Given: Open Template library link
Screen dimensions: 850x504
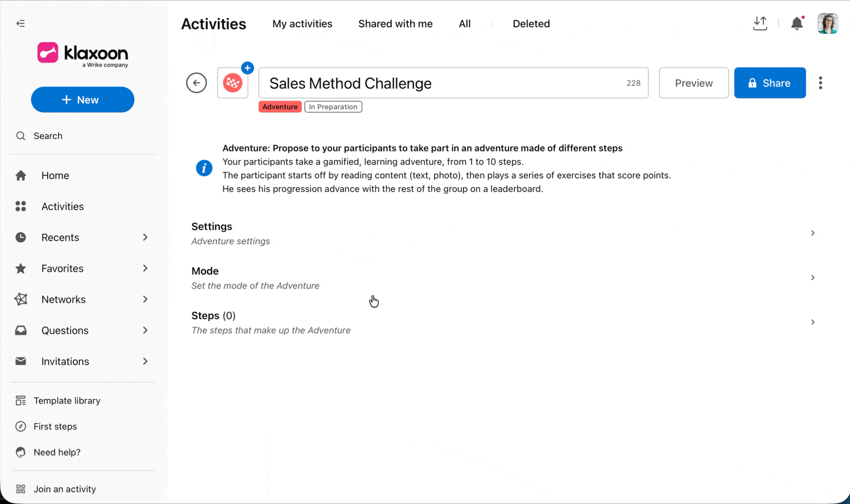Looking at the screenshot, I should pyautogui.click(x=67, y=401).
